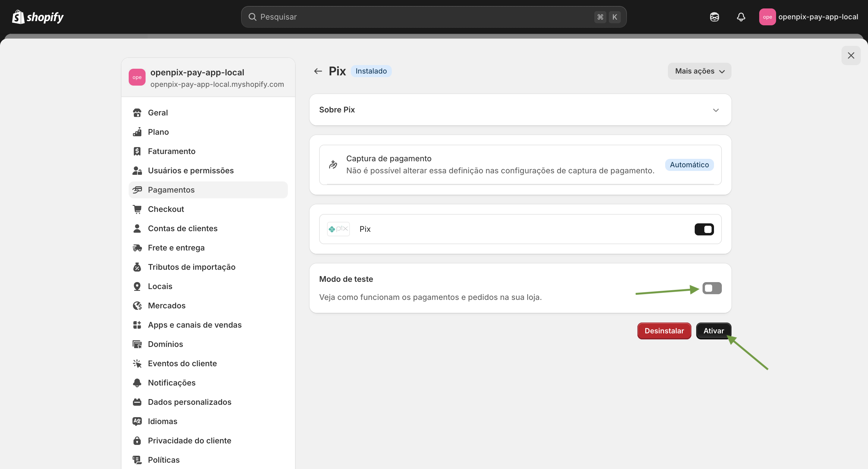Open Mercados using its globe icon
This screenshot has width=868, height=469.
coord(137,305)
